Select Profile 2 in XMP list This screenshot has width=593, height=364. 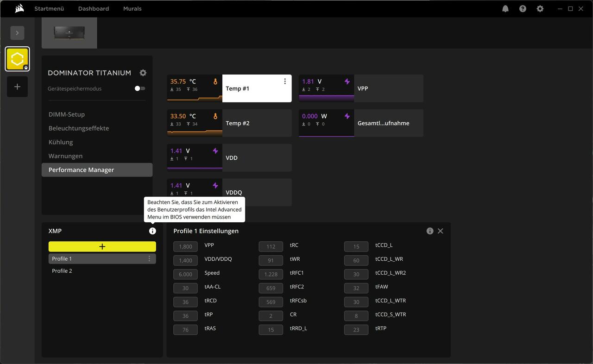click(x=62, y=271)
